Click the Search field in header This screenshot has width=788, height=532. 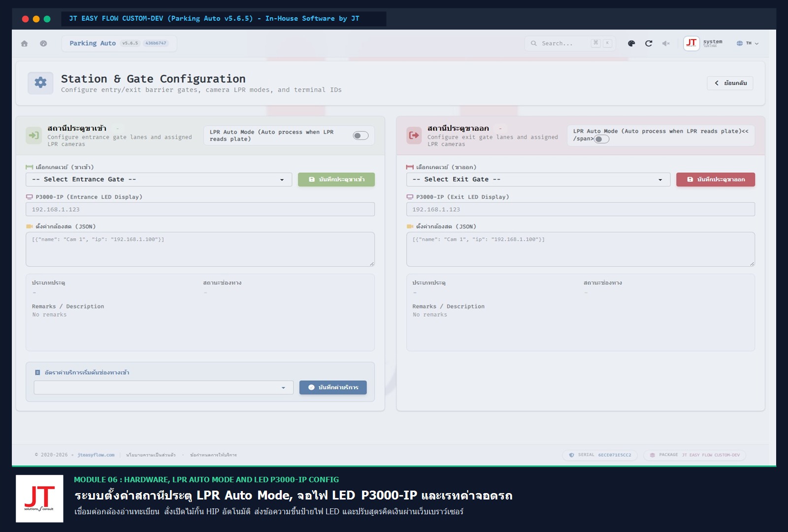570,43
